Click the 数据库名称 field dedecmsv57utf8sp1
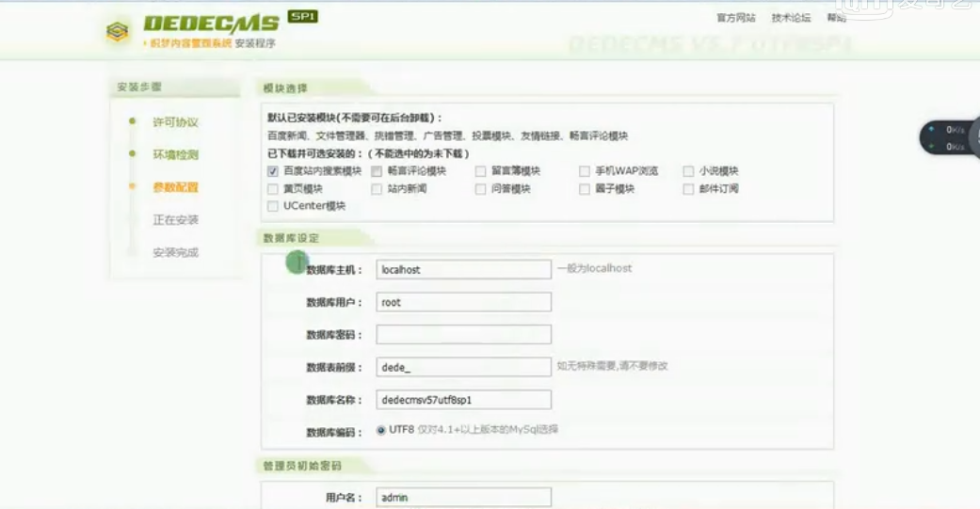This screenshot has width=980, height=509. pyautogui.click(x=463, y=400)
